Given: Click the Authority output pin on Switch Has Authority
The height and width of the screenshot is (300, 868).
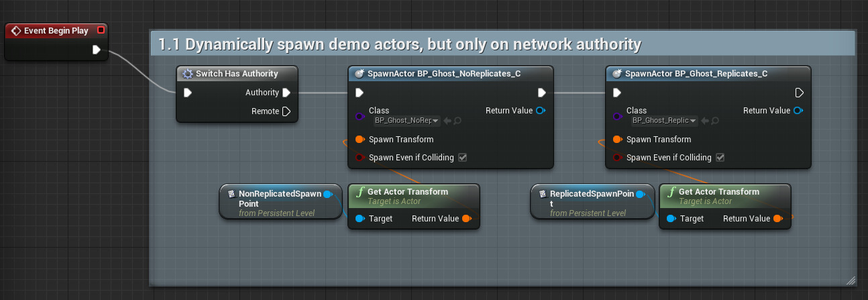Looking at the screenshot, I should tap(286, 93).
